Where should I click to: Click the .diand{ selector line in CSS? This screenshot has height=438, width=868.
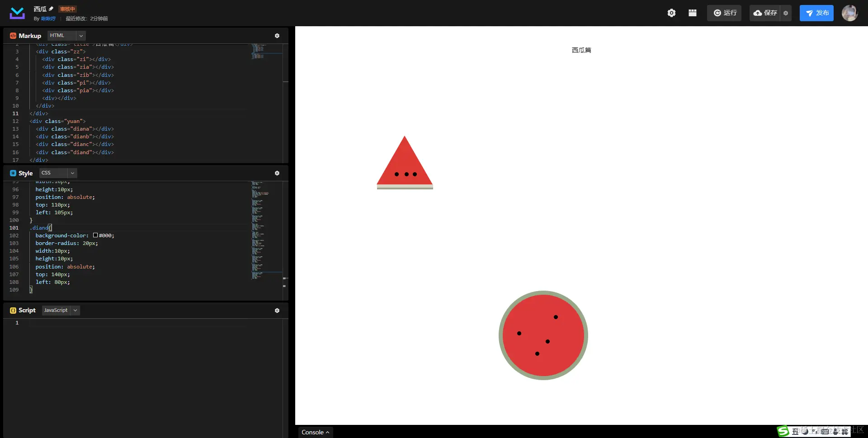41,228
